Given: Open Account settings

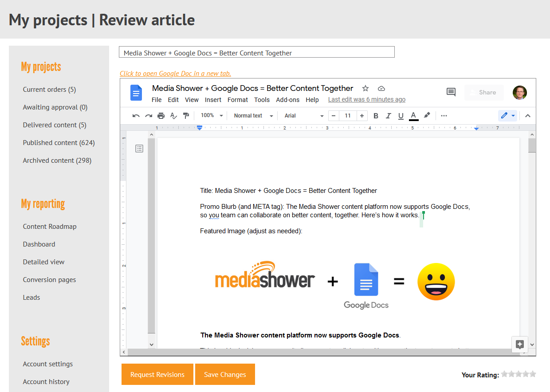Looking at the screenshot, I should pos(48,364).
